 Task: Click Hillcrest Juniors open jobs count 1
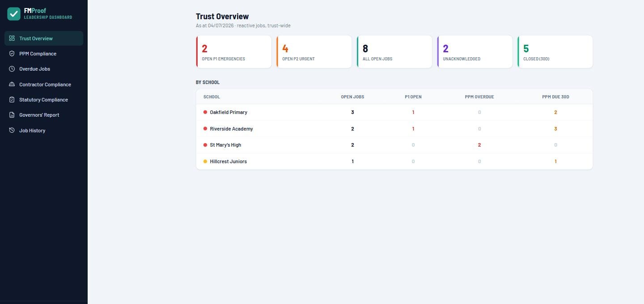tap(352, 161)
